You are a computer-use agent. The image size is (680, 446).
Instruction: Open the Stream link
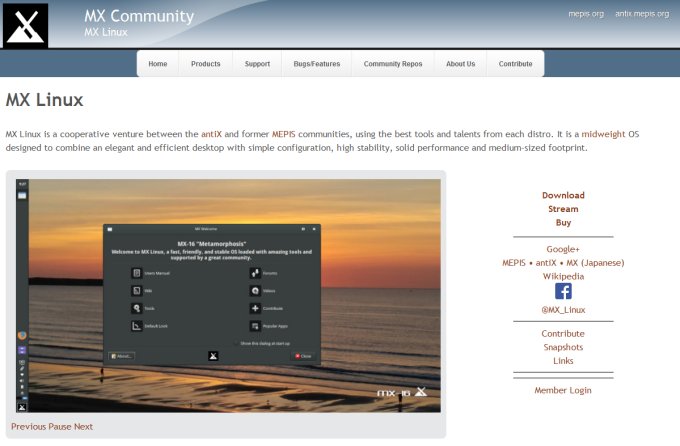(x=563, y=210)
